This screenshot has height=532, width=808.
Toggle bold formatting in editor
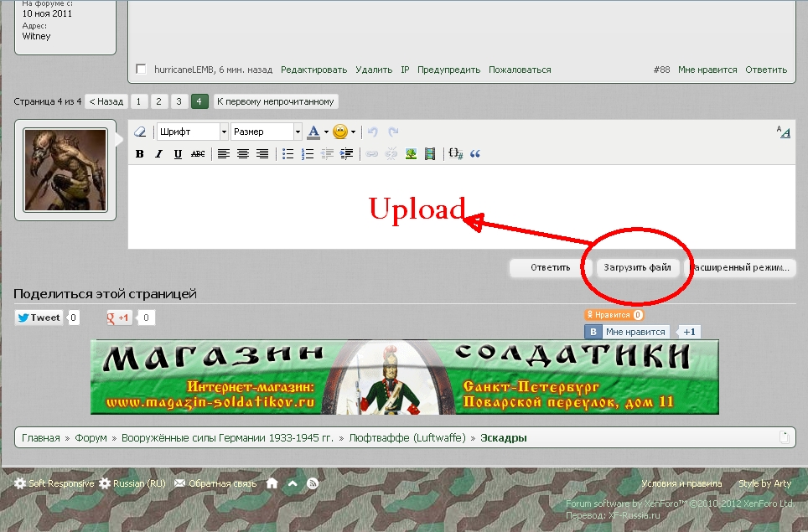click(x=139, y=153)
